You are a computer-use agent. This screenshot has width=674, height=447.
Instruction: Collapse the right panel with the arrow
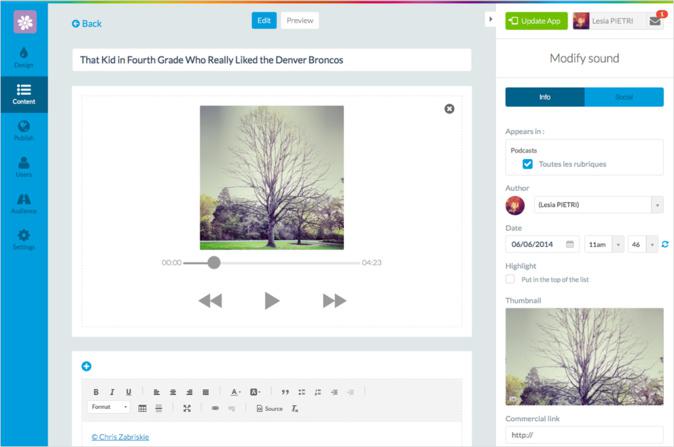pos(489,19)
